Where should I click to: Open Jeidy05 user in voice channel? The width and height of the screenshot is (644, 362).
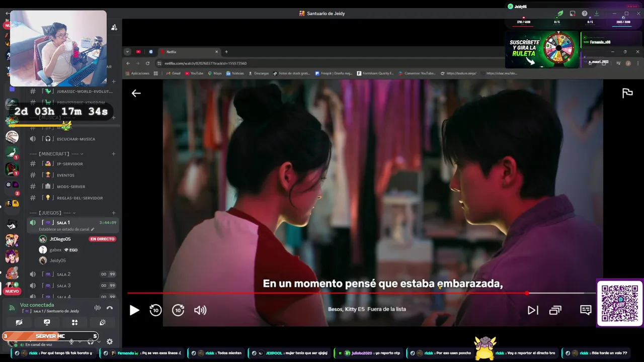click(57, 260)
